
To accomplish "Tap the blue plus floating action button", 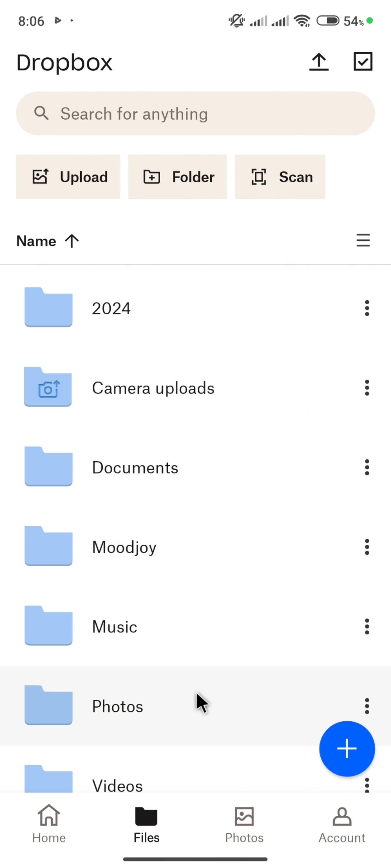I will 347,748.
